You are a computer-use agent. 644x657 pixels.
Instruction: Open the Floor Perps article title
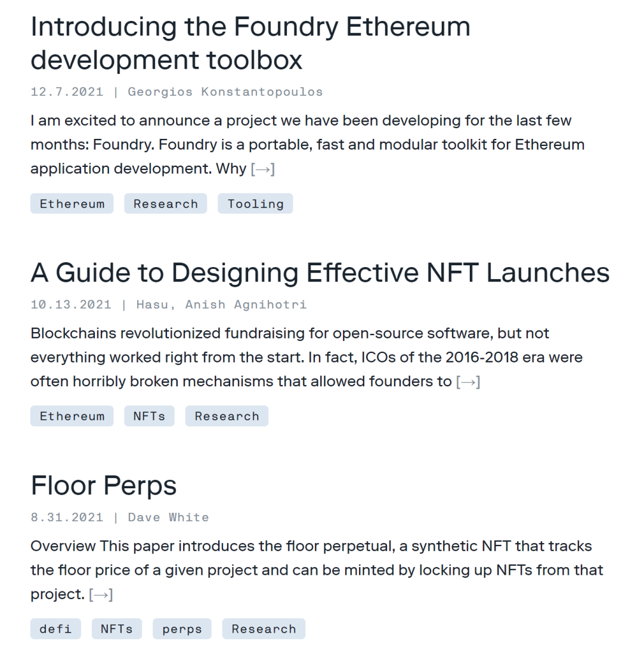pos(104,486)
